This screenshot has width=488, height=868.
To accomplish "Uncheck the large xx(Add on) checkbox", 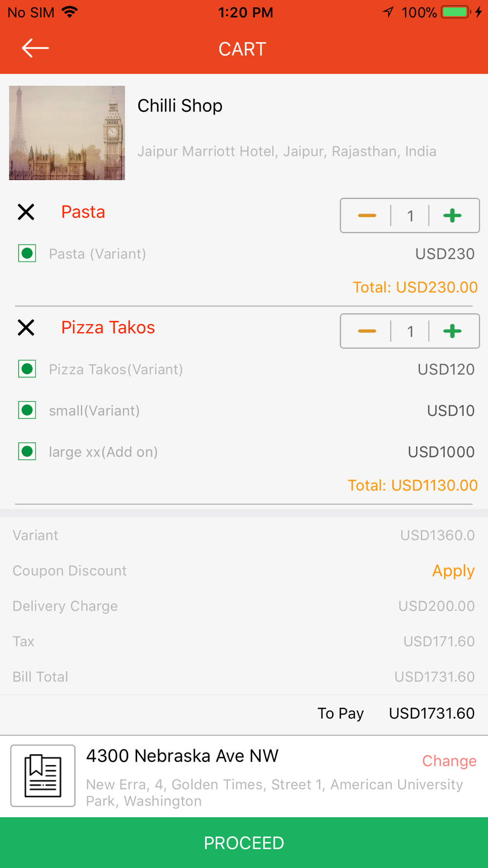I will coord(27,452).
